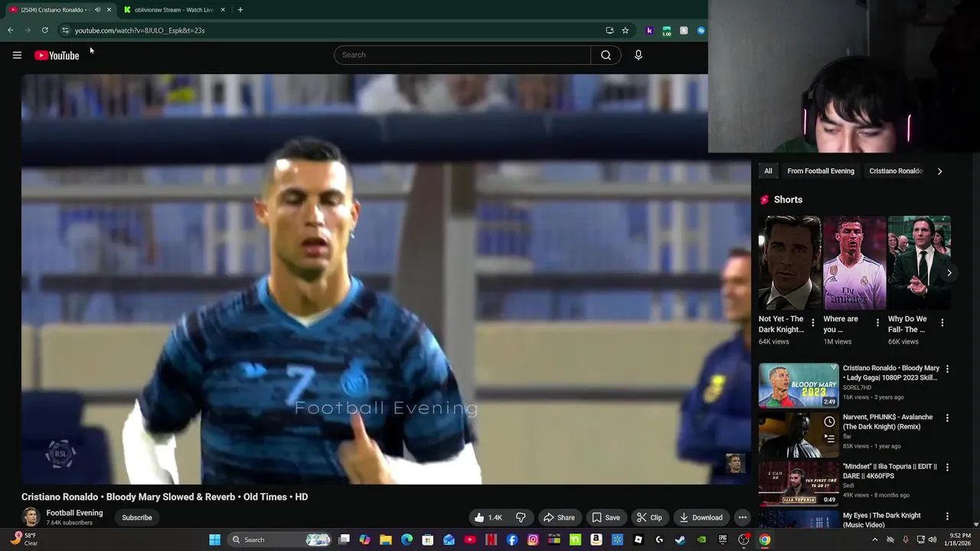
Task: Open the Where are you short
Action: point(854,262)
